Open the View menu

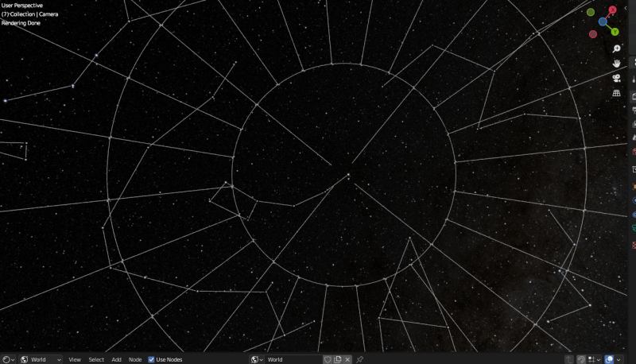tap(75, 359)
